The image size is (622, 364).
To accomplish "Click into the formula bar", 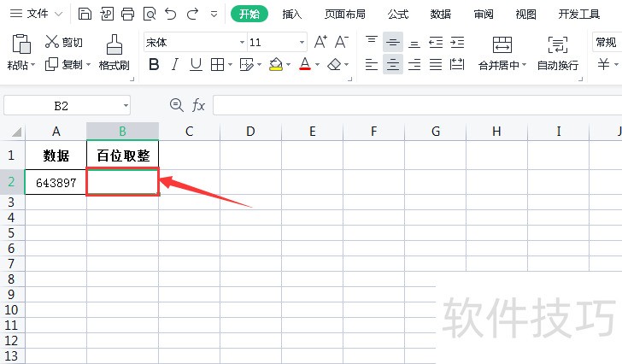I will (417, 105).
